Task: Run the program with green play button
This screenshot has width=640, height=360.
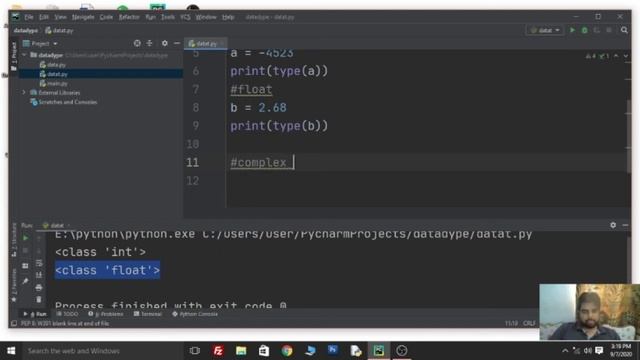Action: click(572, 30)
